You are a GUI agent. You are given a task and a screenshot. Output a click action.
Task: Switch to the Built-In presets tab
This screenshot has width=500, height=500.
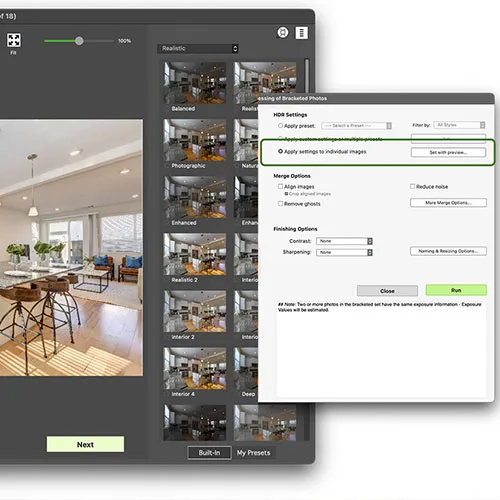[x=209, y=453]
